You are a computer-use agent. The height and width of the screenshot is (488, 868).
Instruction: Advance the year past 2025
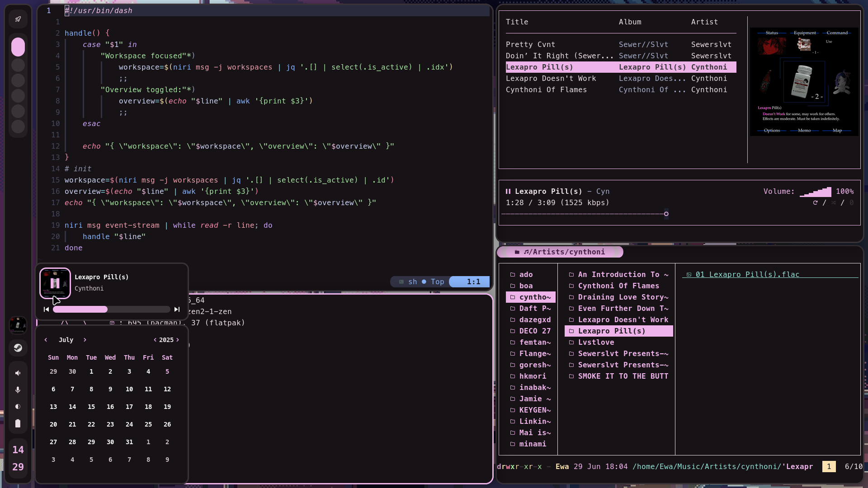[178, 340]
